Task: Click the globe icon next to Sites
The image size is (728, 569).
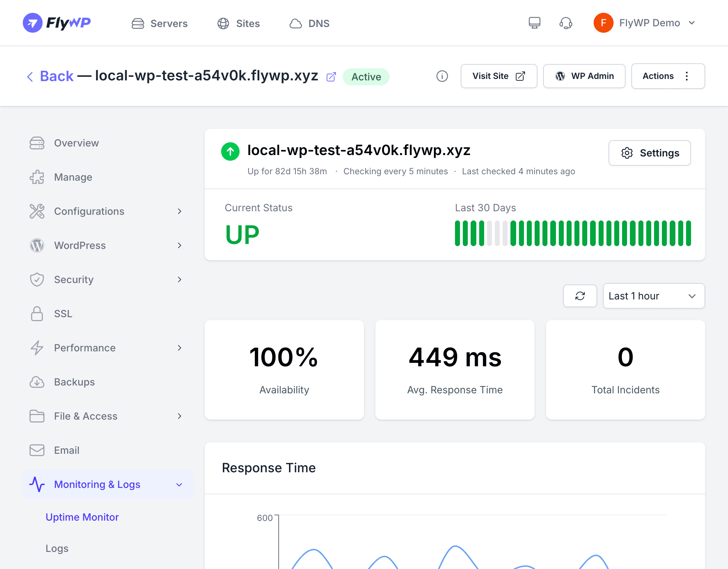Action: 223,23
